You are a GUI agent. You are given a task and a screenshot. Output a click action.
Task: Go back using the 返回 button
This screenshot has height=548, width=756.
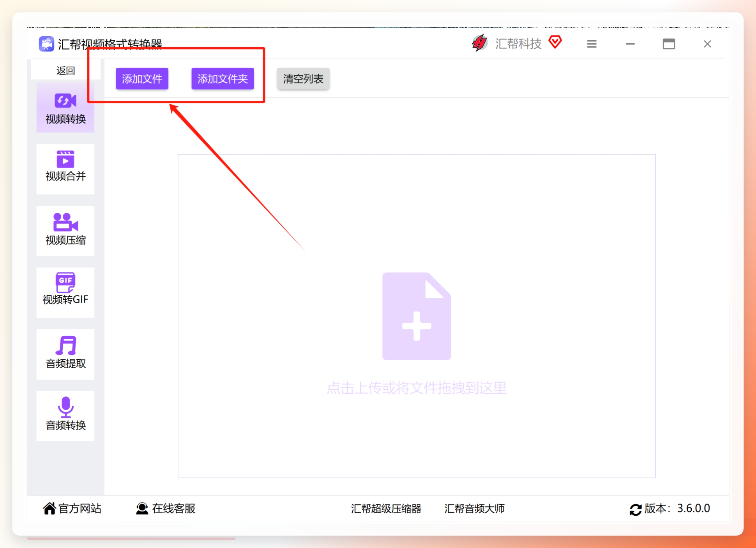click(x=65, y=70)
